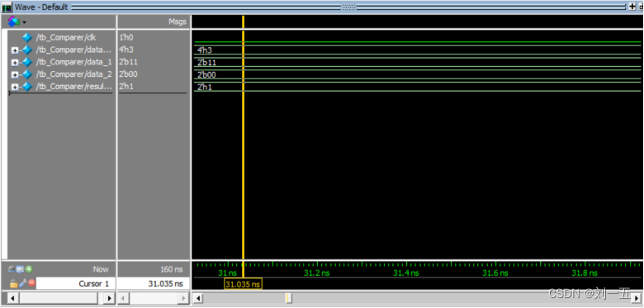This screenshot has height=308, width=644.
Task: Click the edit grid and timeline icon
Action: 21,269
